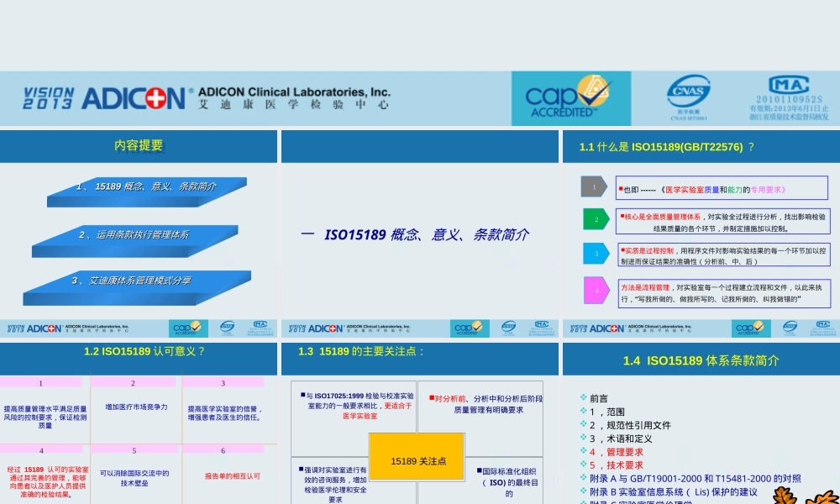
Task: Click the small CAP badge in 内容提要 slide footer
Action: (188, 328)
